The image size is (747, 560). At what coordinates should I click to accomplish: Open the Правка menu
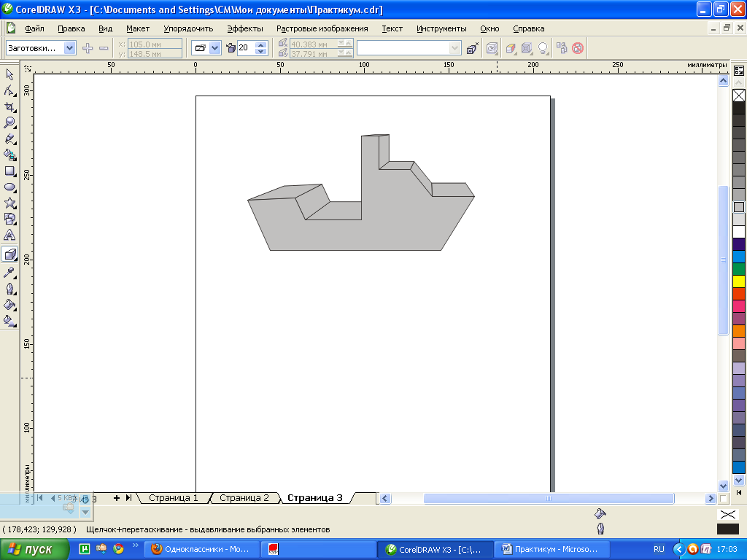point(71,28)
